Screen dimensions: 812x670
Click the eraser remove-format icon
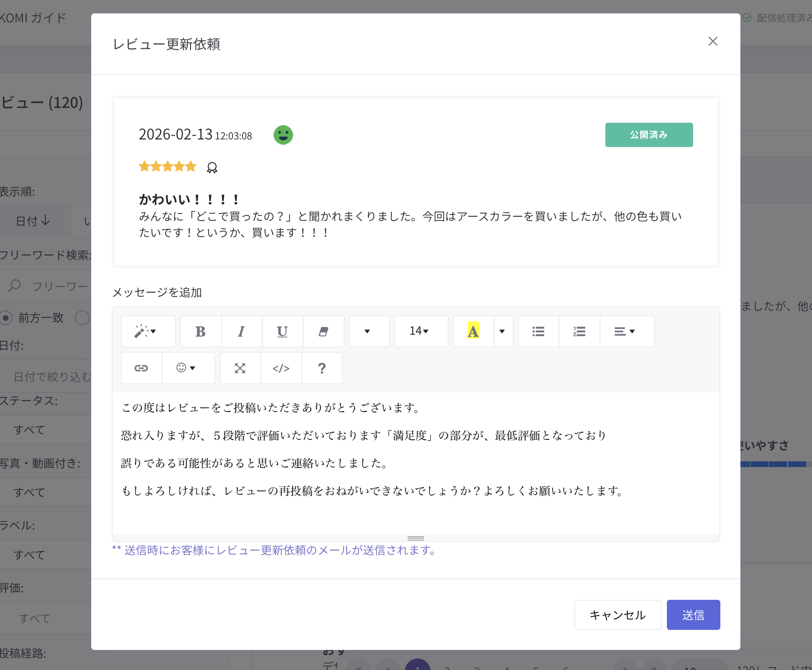[x=324, y=331]
